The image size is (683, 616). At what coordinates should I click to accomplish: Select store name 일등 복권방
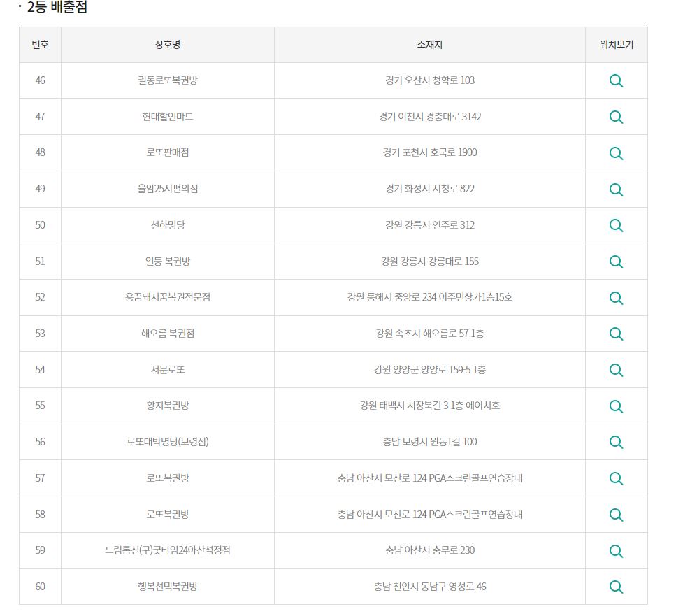click(168, 262)
